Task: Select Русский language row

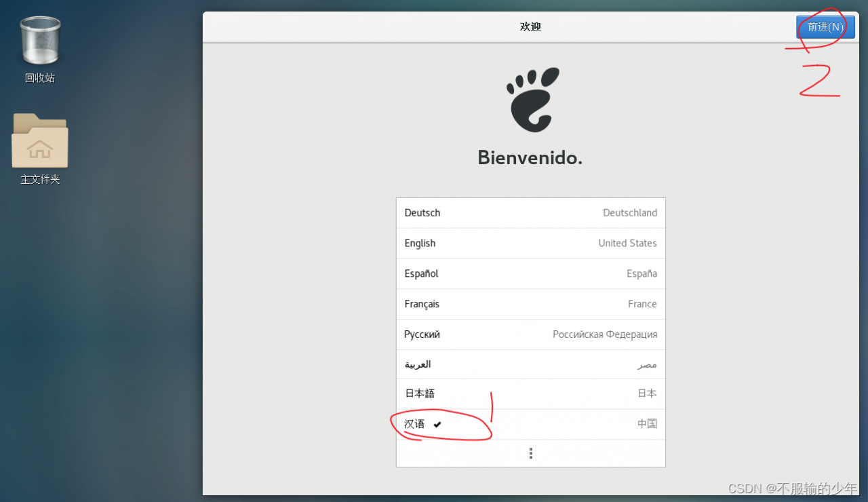Action: [x=531, y=334]
